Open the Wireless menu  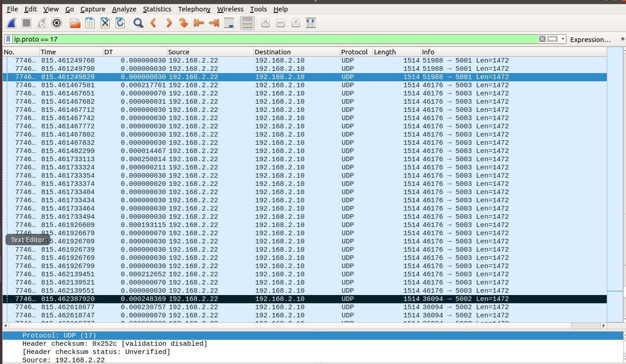click(x=230, y=9)
